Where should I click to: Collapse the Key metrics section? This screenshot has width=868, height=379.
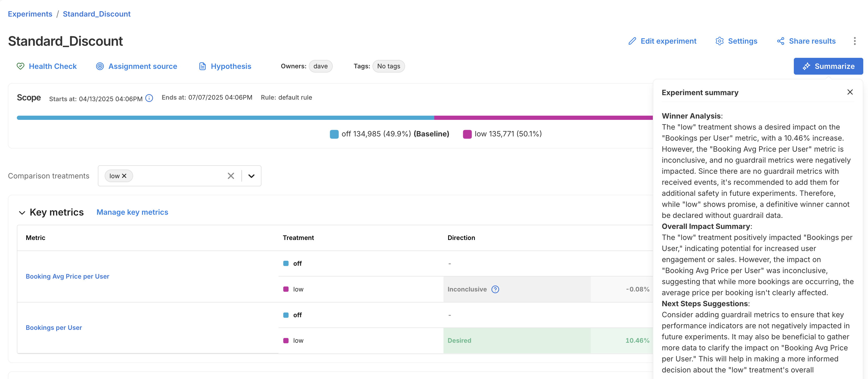(22, 212)
